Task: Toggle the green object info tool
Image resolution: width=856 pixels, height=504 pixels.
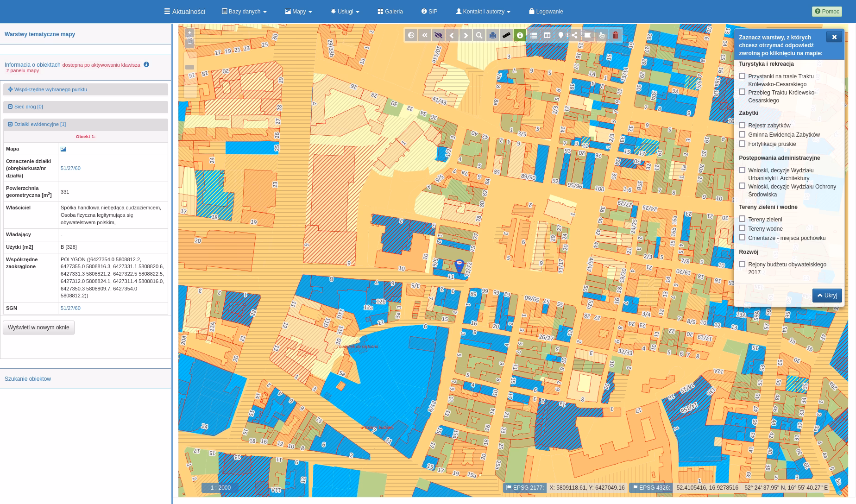Action: 520,35
